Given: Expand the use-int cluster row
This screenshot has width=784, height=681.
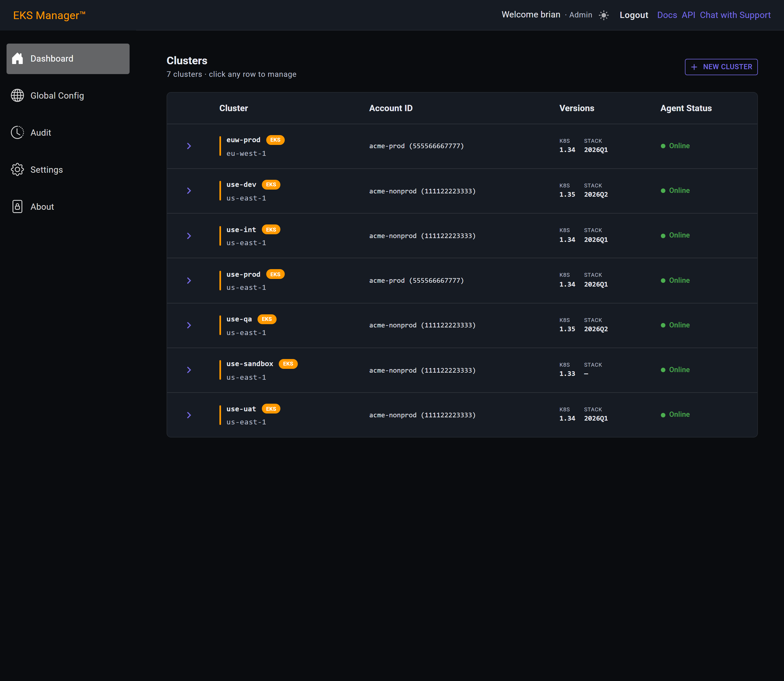Looking at the screenshot, I should pos(189,236).
